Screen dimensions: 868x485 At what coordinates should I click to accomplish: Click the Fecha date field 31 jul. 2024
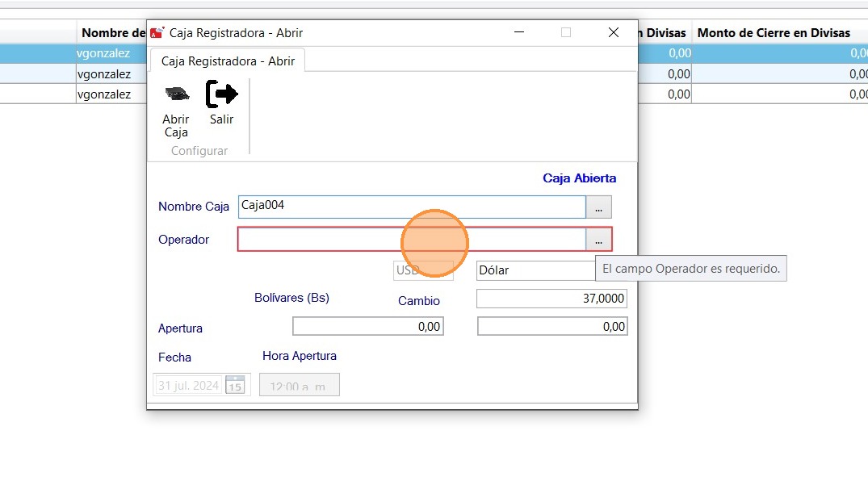[189, 385]
